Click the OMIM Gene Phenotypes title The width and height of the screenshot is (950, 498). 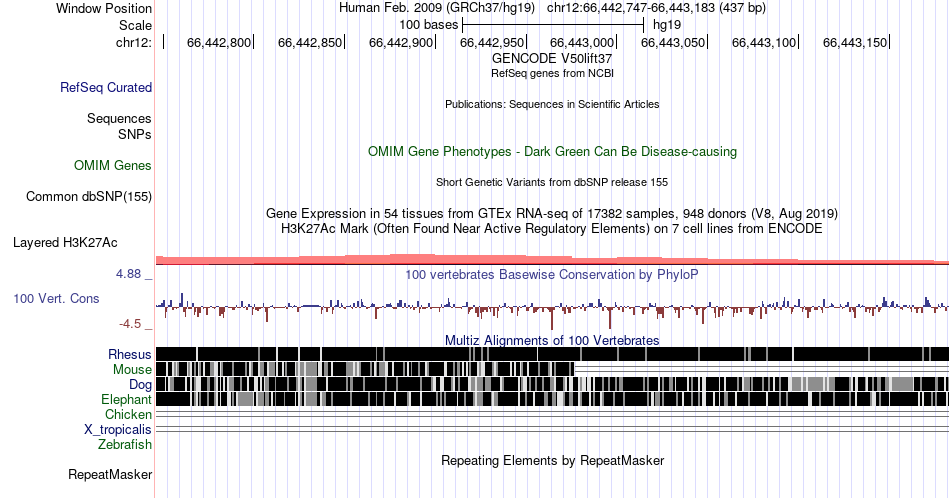[552, 151]
